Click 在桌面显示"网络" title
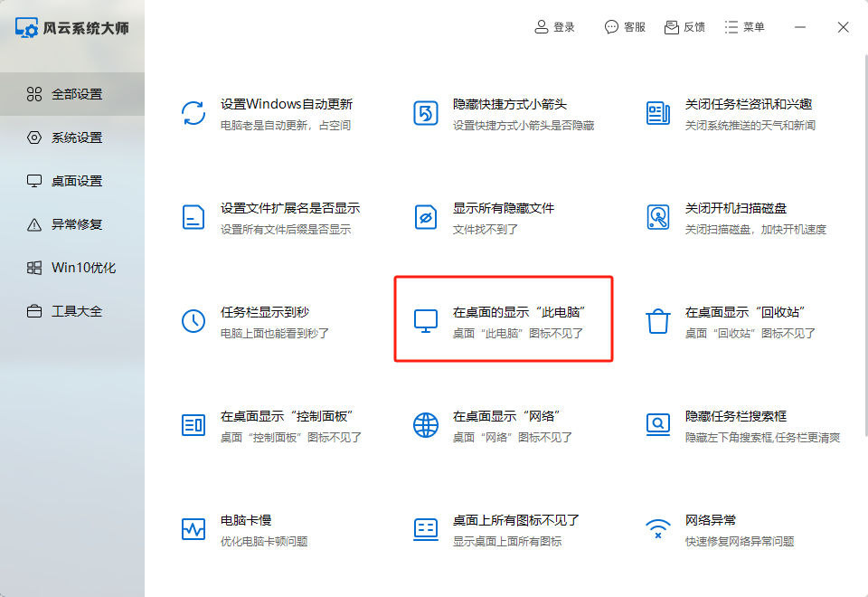868x597 pixels. [506, 416]
